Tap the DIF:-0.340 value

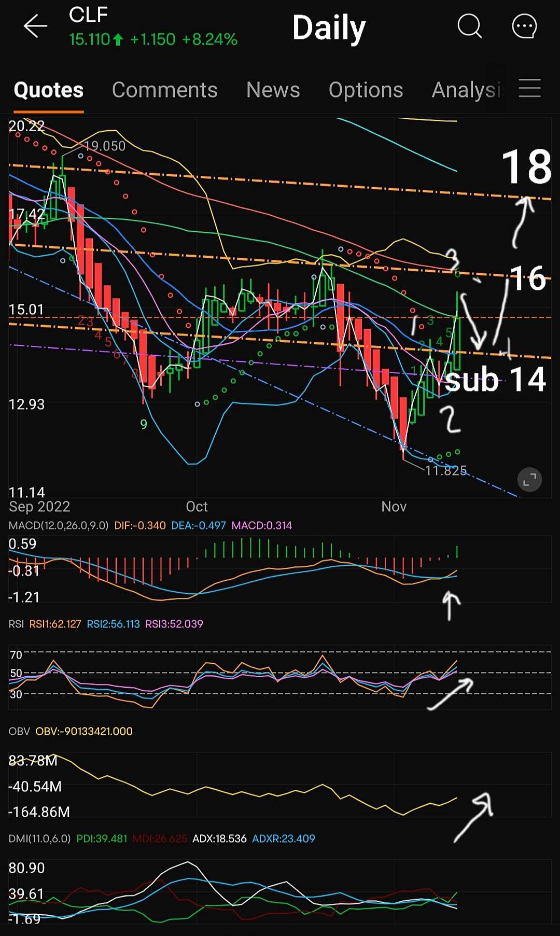(x=140, y=525)
